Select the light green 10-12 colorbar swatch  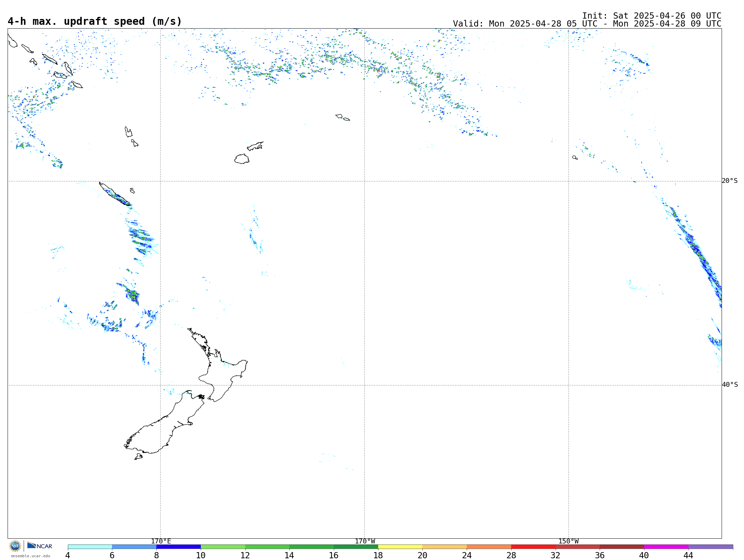(x=223, y=547)
